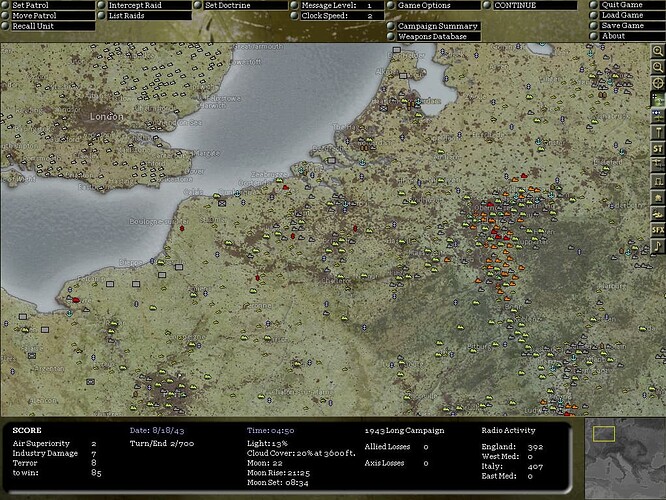Select Intercept Raid command
This screenshot has width=666, height=500.
[144, 5]
